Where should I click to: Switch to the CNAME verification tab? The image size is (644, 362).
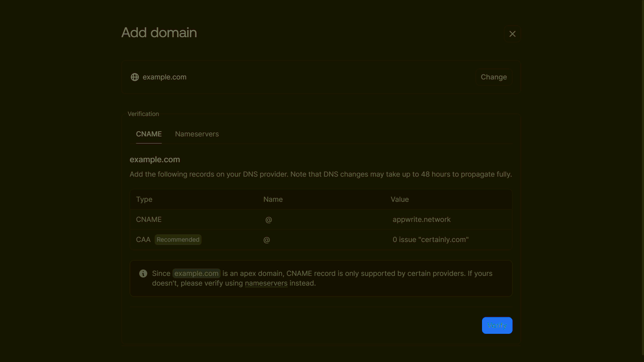tap(148, 134)
